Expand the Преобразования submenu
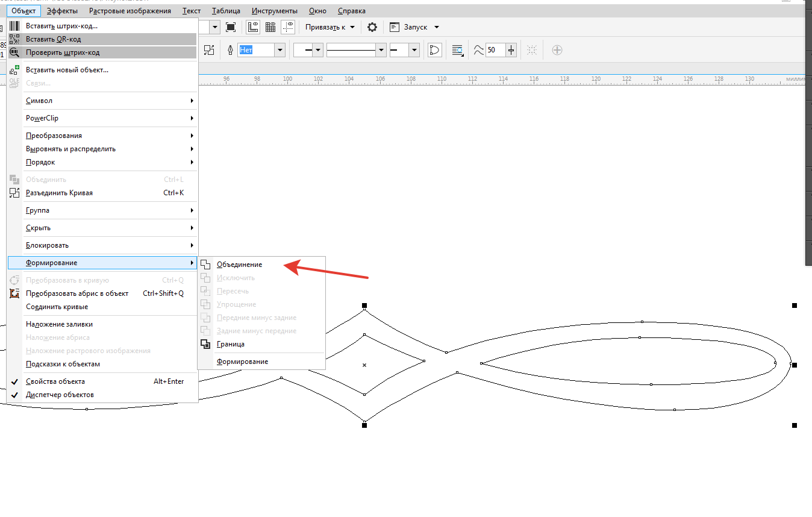The width and height of the screenshot is (812, 517). point(102,136)
